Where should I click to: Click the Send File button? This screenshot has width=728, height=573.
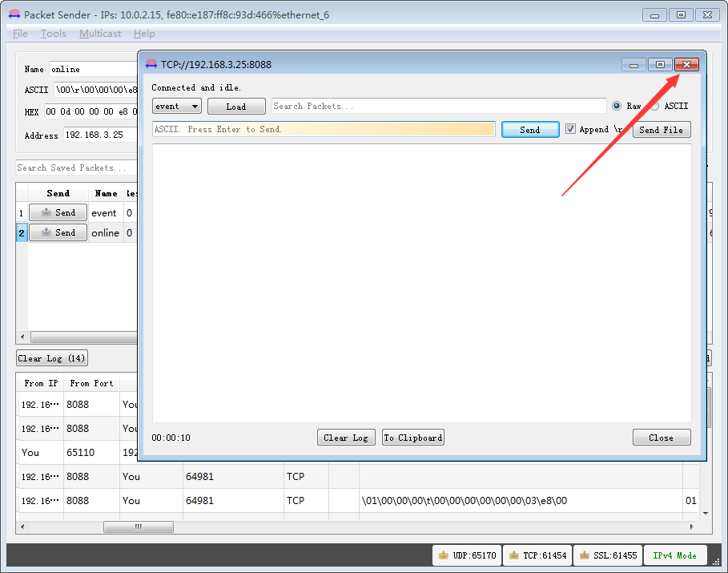pyautogui.click(x=661, y=130)
